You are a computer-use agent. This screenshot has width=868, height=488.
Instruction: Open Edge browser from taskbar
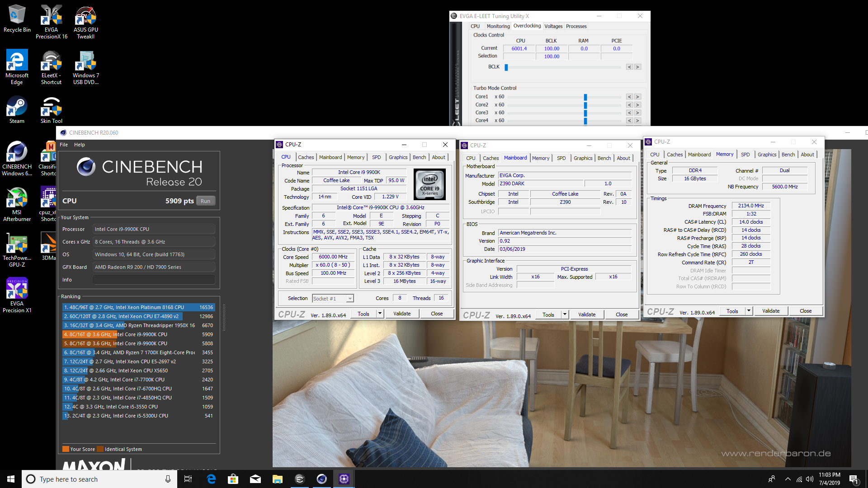coord(211,479)
